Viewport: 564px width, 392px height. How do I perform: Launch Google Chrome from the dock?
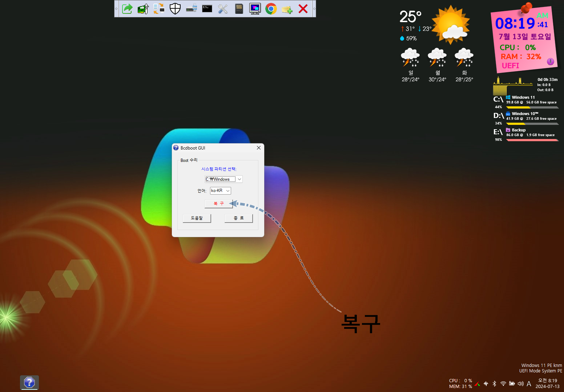coord(271,9)
